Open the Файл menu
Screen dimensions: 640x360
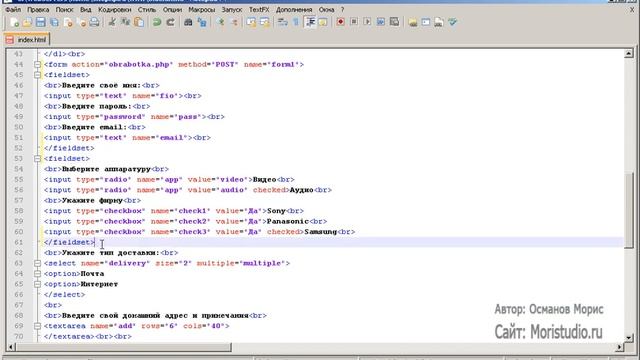point(13,9)
